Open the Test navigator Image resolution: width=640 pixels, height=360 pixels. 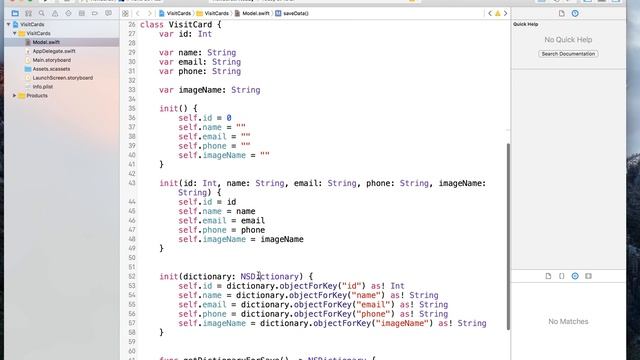click(x=68, y=13)
